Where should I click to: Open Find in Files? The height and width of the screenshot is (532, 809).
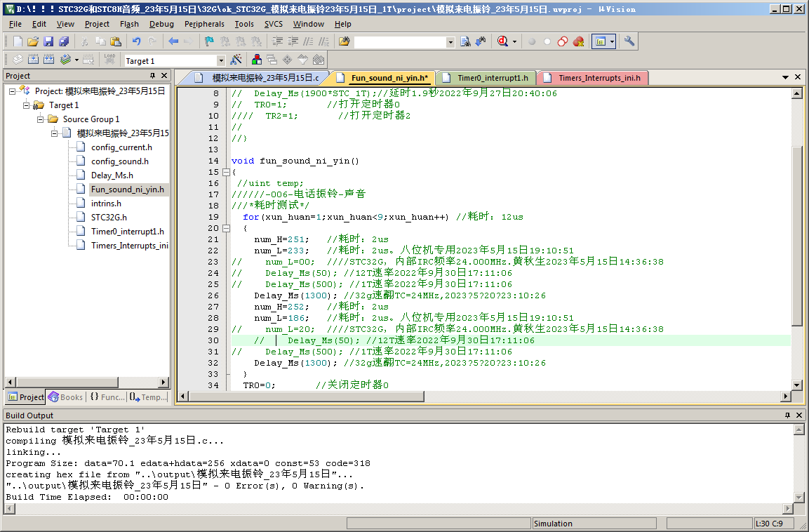point(344,41)
